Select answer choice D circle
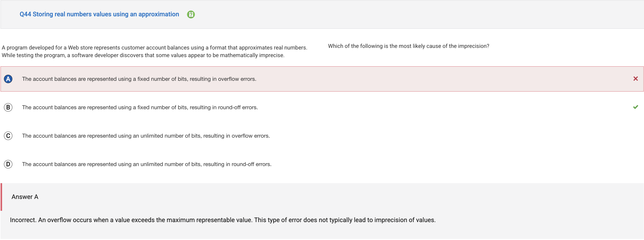This screenshot has height=240, width=644. coord(8,164)
